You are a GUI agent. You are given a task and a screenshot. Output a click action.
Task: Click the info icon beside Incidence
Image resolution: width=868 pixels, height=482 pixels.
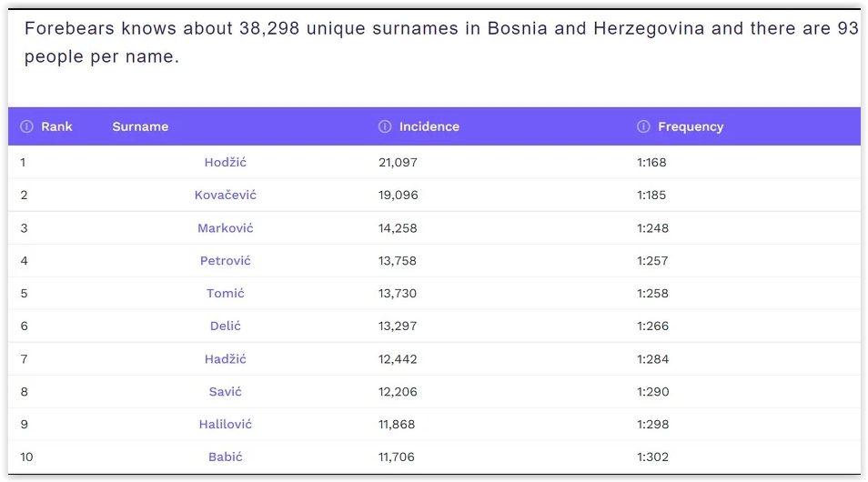click(385, 126)
